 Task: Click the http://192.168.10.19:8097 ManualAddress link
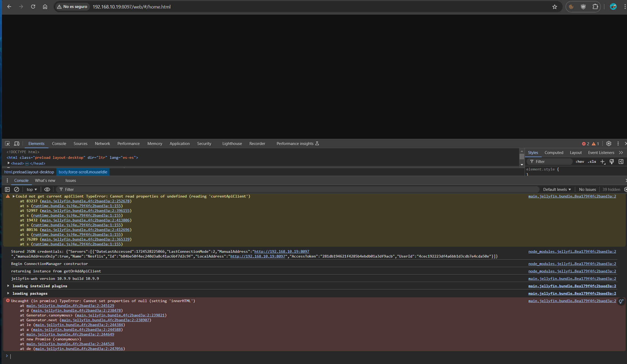[282, 251]
